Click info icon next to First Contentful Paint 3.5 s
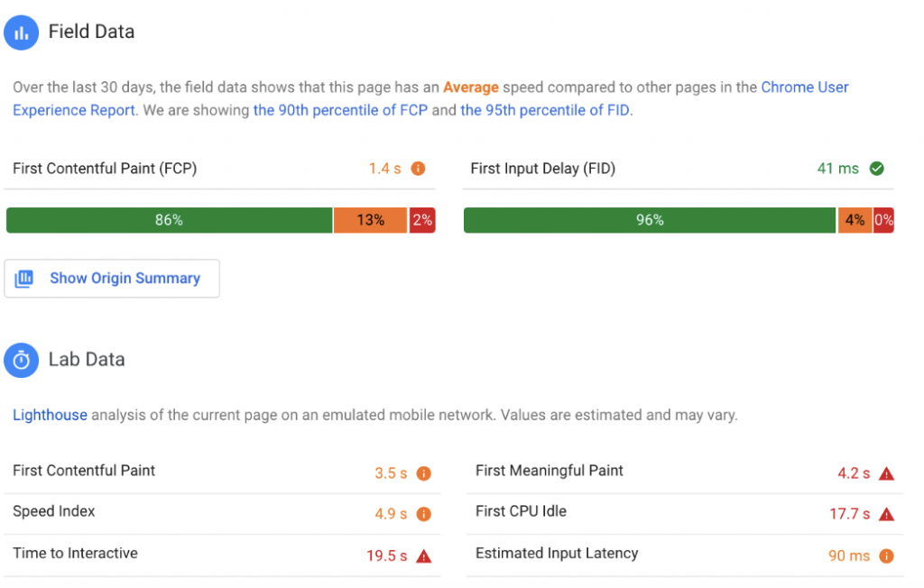This screenshot has height=588, width=924. 424,473
